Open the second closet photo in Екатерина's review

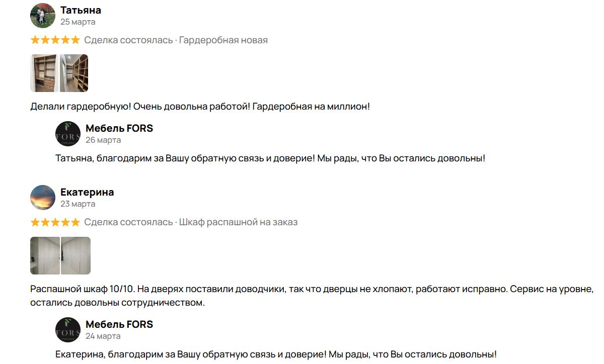click(x=75, y=255)
